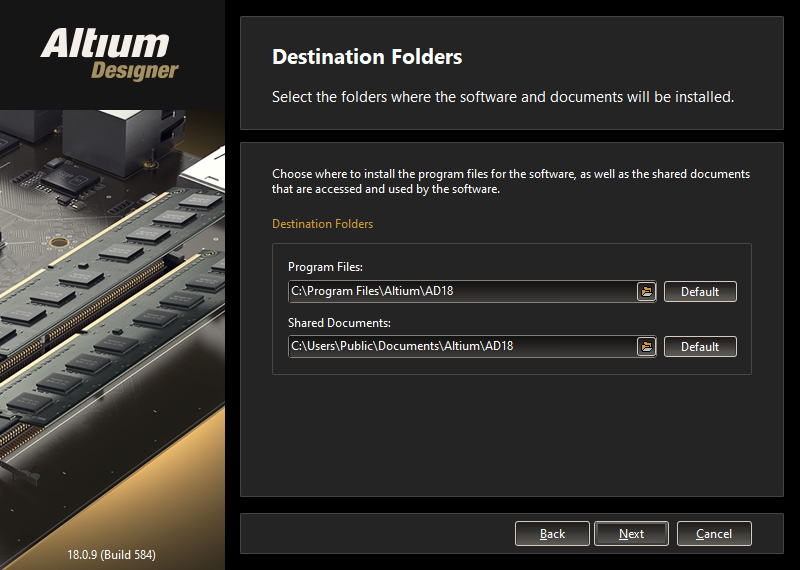The image size is (800, 570).
Task: Proceed with the Next button
Action: coord(631,534)
